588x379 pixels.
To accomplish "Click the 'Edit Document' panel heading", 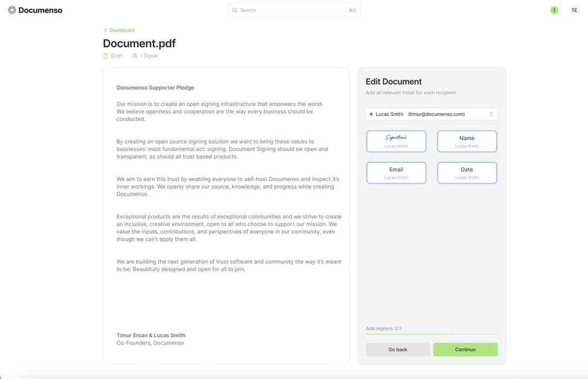I will coord(394,81).
